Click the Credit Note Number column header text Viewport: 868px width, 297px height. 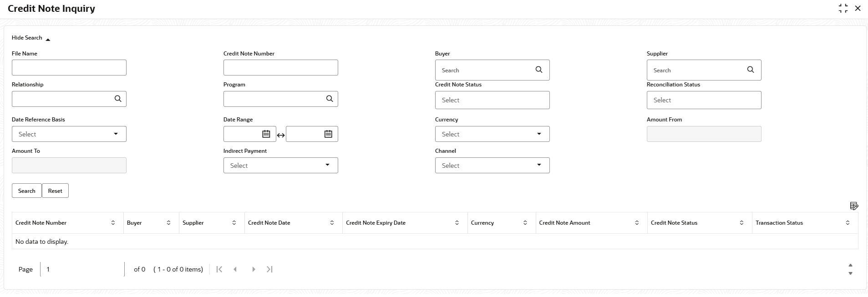coord(41,223)
